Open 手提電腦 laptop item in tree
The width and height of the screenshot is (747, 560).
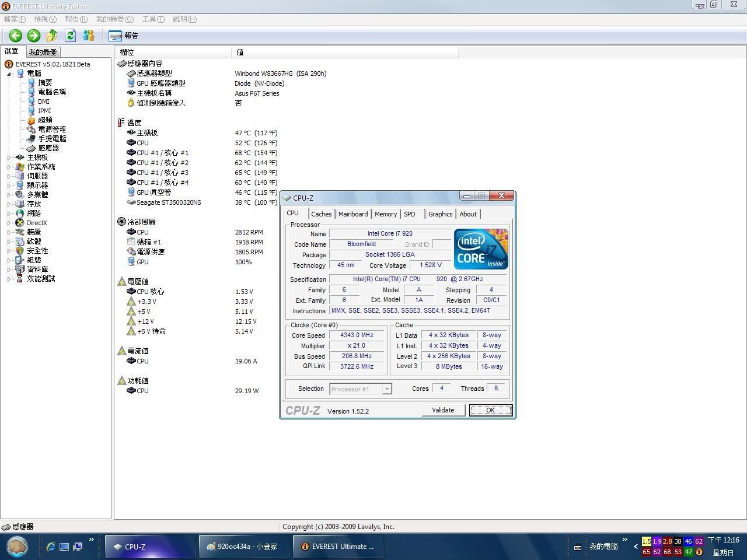pos(52,139)
